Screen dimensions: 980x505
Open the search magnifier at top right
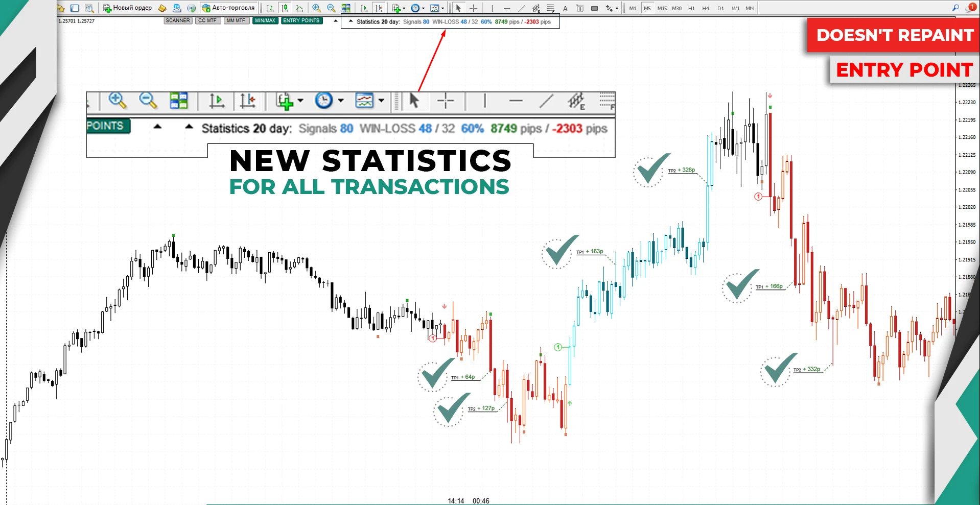click(x=955, y=8)
